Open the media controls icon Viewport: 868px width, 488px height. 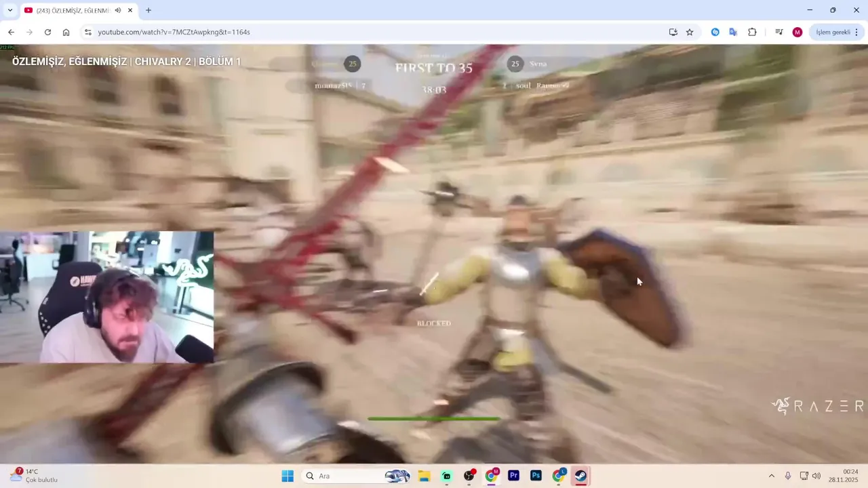pyautogui.click(x=778, y=32)
